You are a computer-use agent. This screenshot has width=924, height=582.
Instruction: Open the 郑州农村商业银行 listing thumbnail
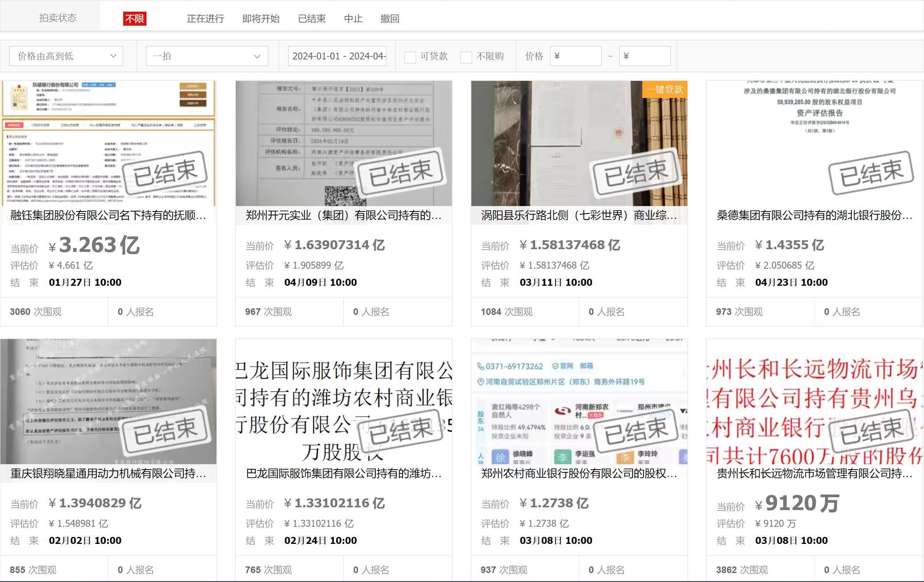point(579,402)
